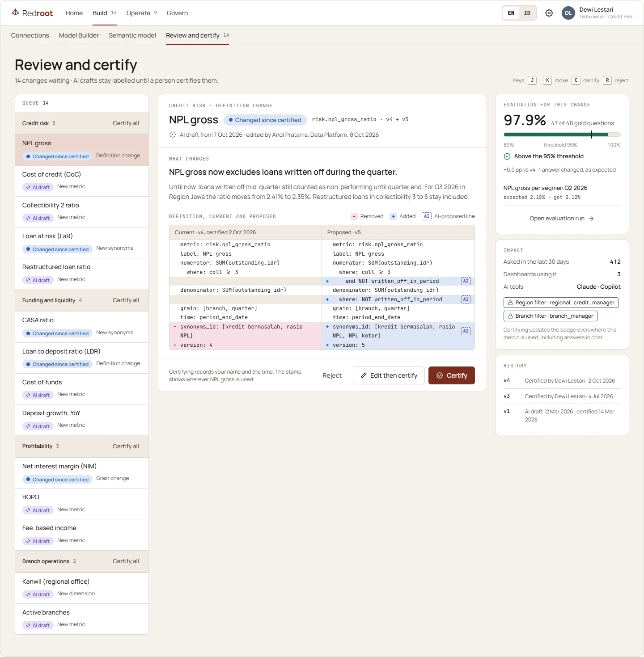The width and height of the screenshot is (644, 657).
Task: Select Net interest margin (NIM) queue item
Action: click(x=82, y=473)
